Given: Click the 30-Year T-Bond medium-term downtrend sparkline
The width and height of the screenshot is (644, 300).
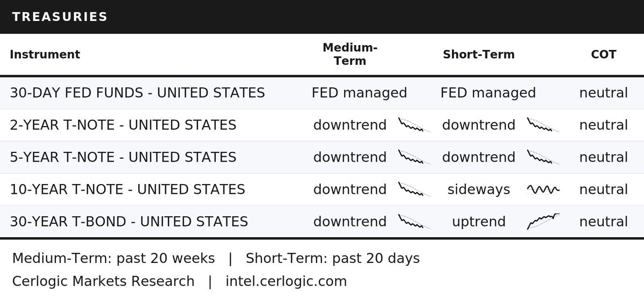Looking at the screenshot, I should pyautogui.click(x=414, y=222).
